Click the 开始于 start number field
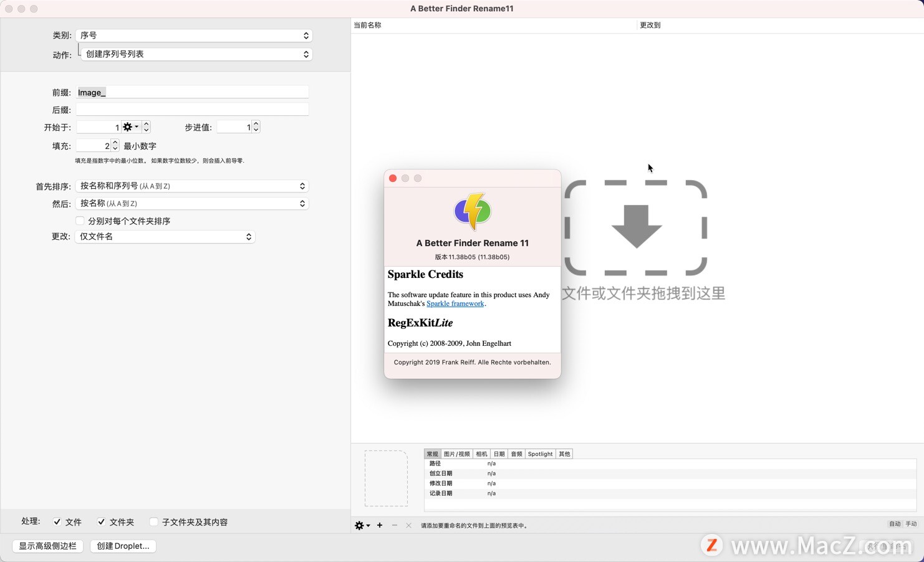This screenshot has height=562, width=924. click(99, 127)
